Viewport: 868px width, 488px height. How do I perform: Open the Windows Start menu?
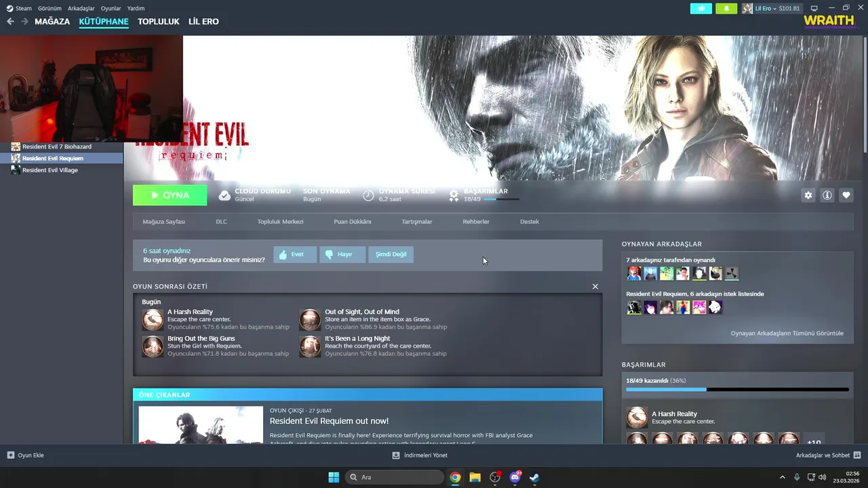(334, 477)
